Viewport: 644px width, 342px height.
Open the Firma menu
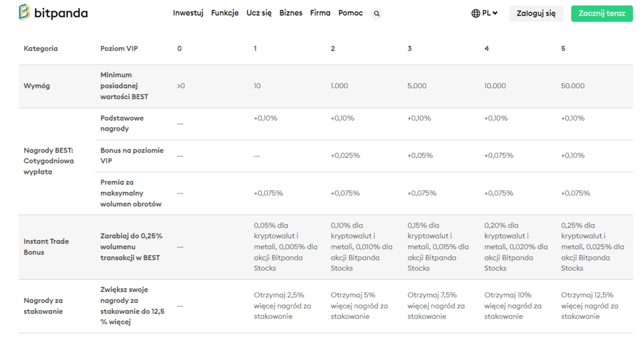click(x=320, y=13)
